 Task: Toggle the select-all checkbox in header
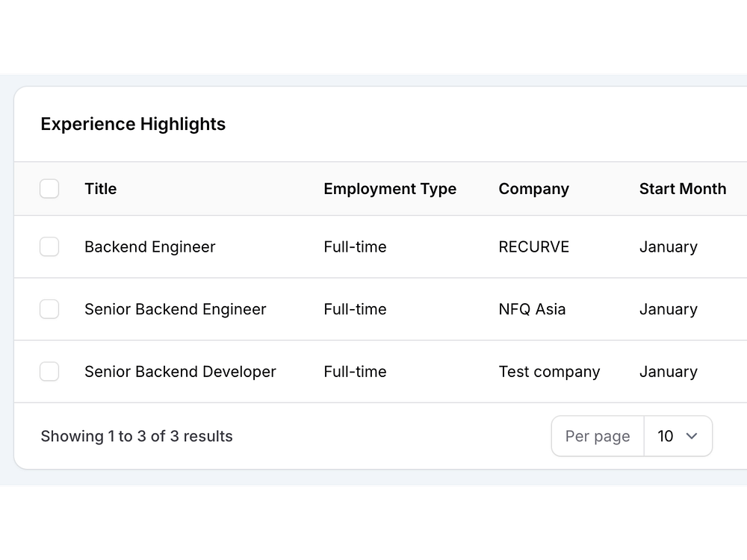pyautogui.click(x=49, y=189)
